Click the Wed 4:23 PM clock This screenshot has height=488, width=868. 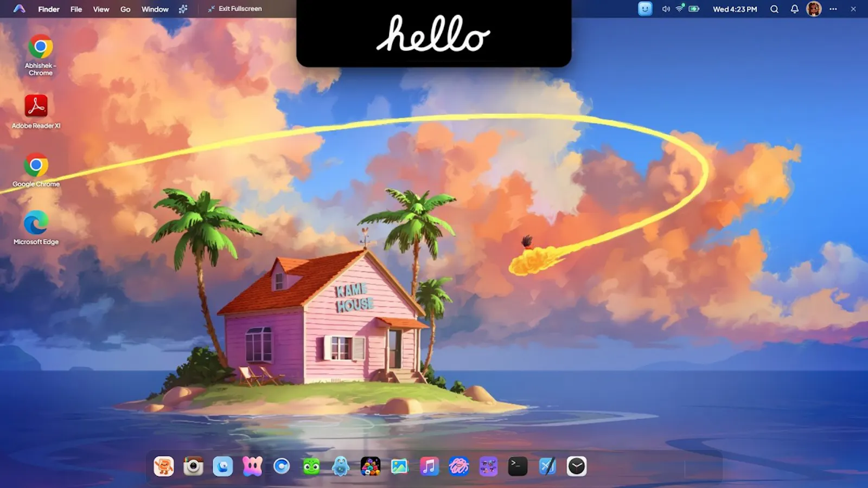pos(735,9)
